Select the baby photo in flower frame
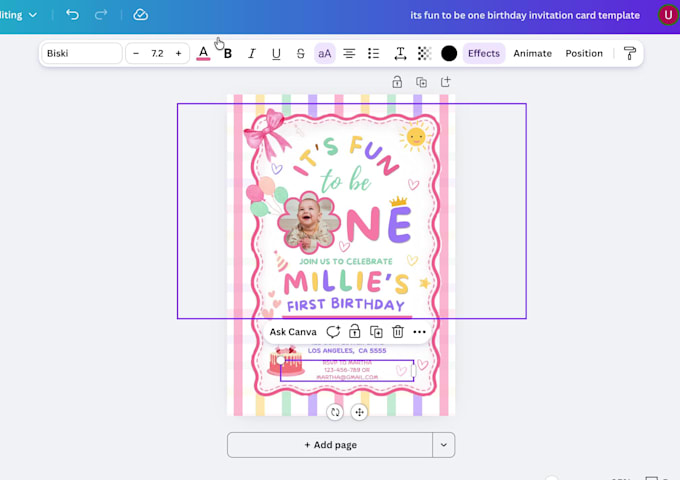 click(308, 222)
